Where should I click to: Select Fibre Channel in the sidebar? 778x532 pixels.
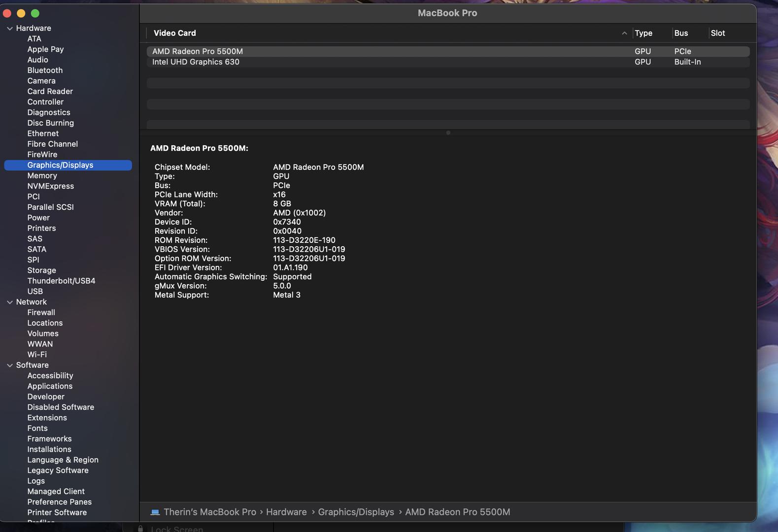click(52, 144)
